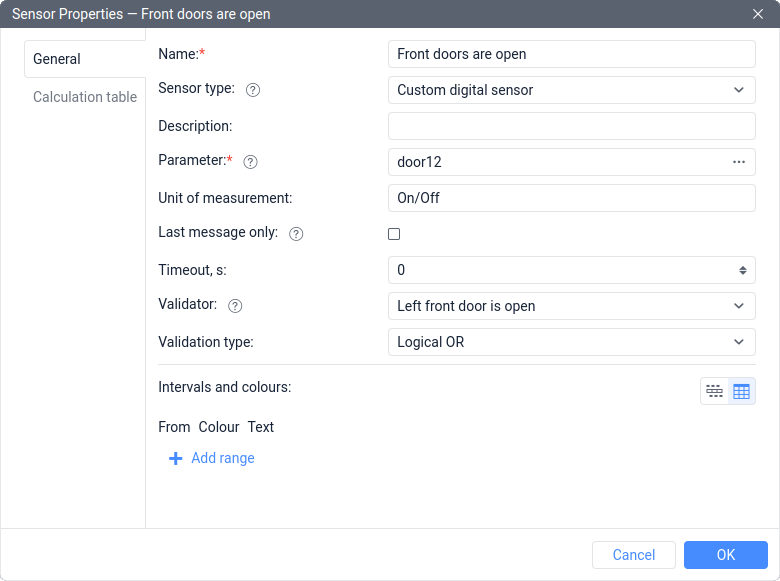Click plus icon to add range
The image size is (780, 581).
[176, 458]
